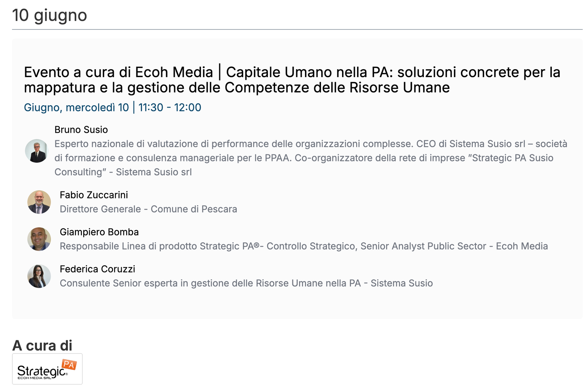Click Federica Coruzzi's Consulente Senior description

[246, 283]
